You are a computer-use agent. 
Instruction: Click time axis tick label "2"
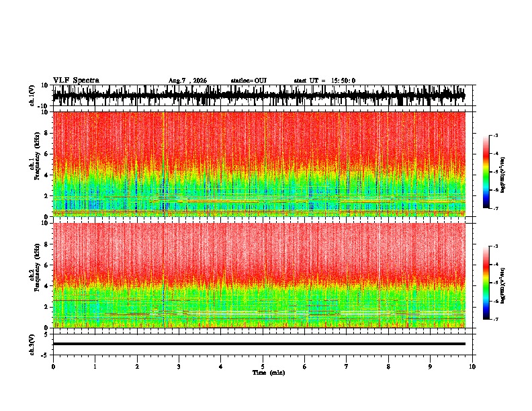coord(137,367)
